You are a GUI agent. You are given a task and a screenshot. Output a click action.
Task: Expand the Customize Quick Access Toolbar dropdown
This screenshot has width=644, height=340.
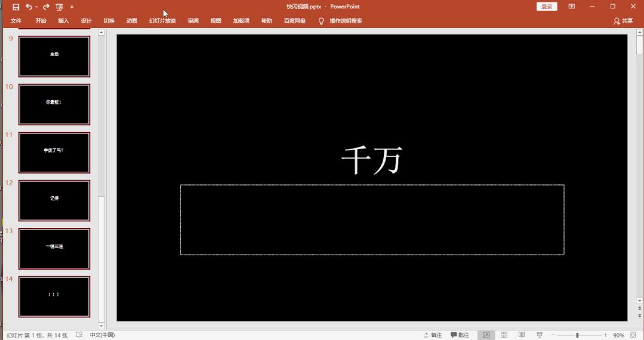point(72,7)
